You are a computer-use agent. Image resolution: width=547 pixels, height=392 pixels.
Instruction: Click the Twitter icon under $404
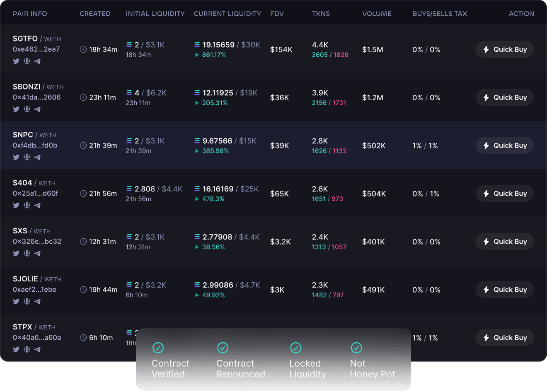pyautogui.click(x=16, y=206)
